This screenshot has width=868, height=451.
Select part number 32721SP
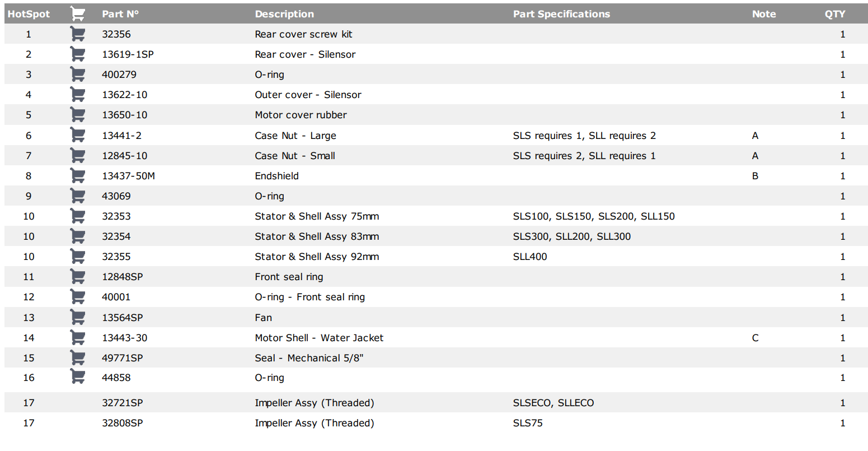click(122, 403)
